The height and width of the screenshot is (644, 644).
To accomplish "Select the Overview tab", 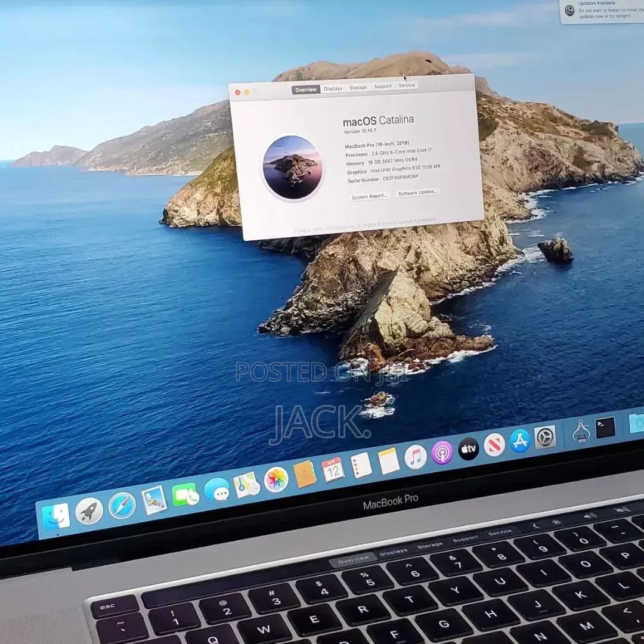I will coord(306,89).
